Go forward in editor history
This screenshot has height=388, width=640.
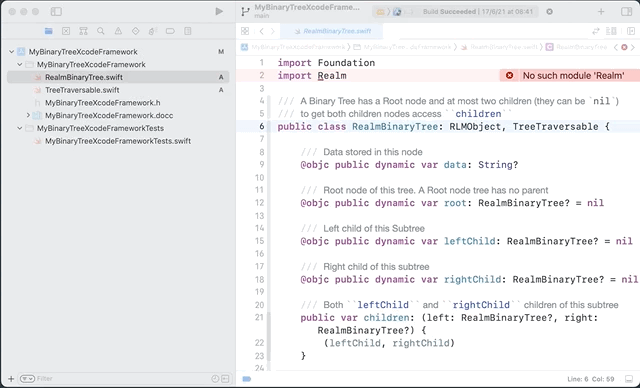[273, 31]
